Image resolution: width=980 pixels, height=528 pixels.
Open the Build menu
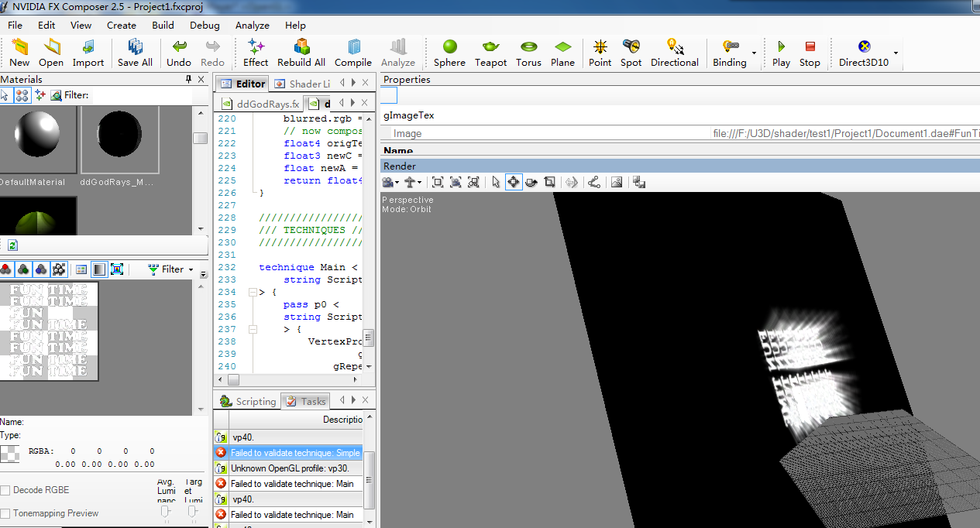coord(163,25)
